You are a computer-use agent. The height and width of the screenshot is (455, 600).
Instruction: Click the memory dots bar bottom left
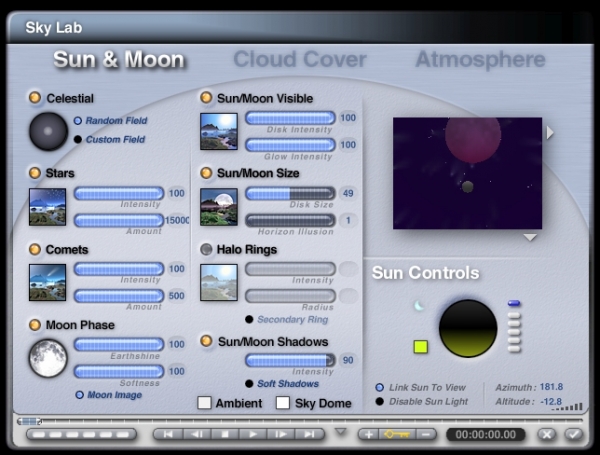(x=81, y=435)
